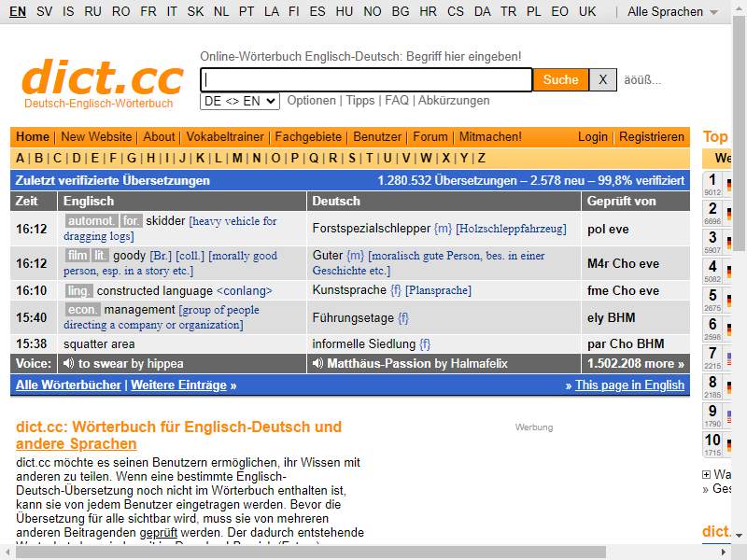Click the "management" English entry
Image resolution: width=747 pixels, height=560 pixels.
tap(139, 310)
